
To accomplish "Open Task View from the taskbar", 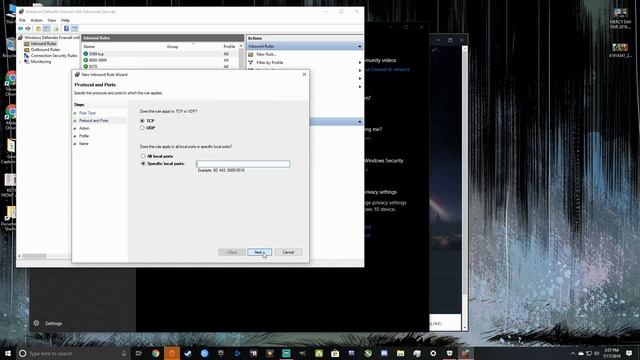I will pos(138,353).
